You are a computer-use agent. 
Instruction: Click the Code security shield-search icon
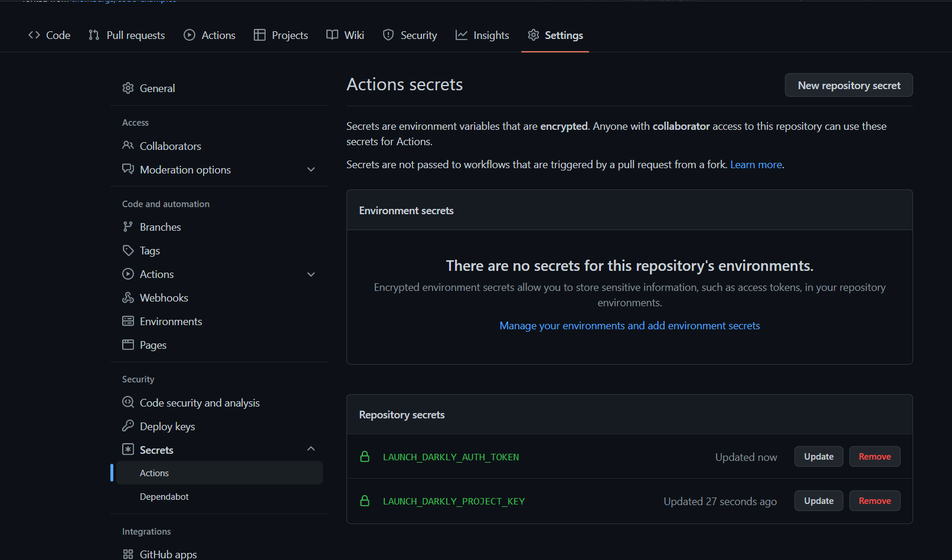tap(128, 402)
